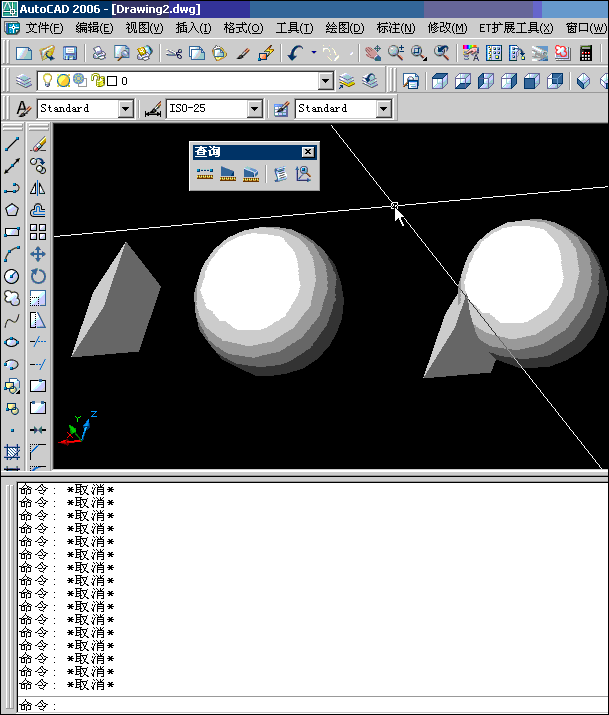Click the Paste clipboard icon
The width and height of the screenshot is (609, 715).
coord(220,53)
